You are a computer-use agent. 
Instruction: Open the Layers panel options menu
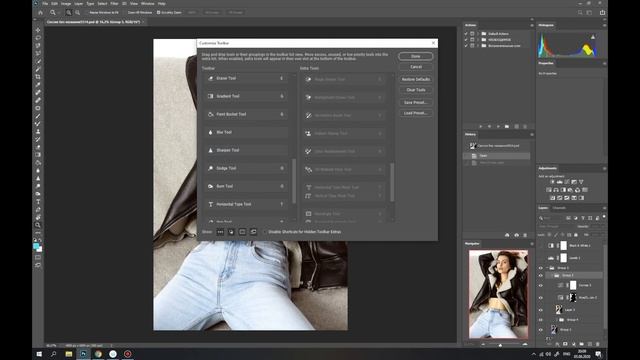tap(604, 208)
